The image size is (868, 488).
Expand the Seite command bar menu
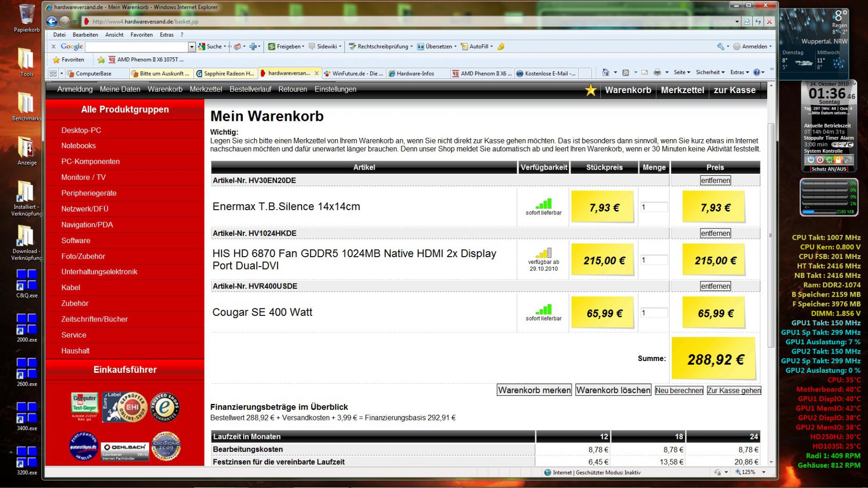coord(682,72)
